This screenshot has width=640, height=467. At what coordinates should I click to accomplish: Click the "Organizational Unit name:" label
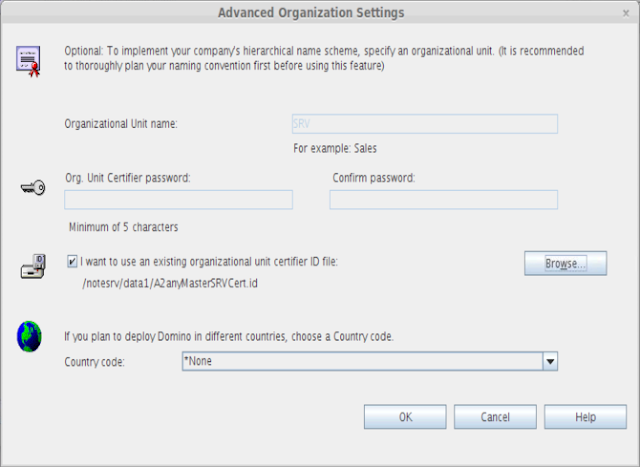[x=120, y=124]
